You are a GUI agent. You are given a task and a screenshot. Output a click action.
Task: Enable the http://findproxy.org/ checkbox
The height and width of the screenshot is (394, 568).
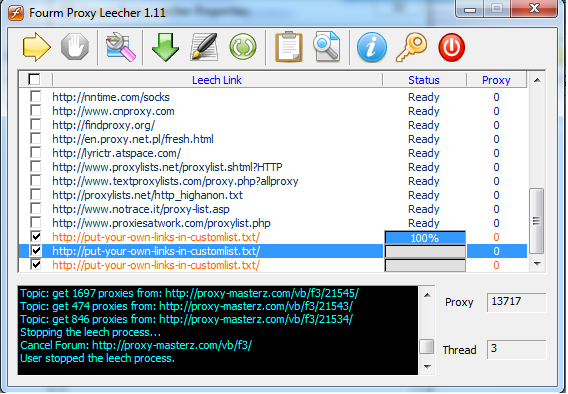click(x=36, y=125)
